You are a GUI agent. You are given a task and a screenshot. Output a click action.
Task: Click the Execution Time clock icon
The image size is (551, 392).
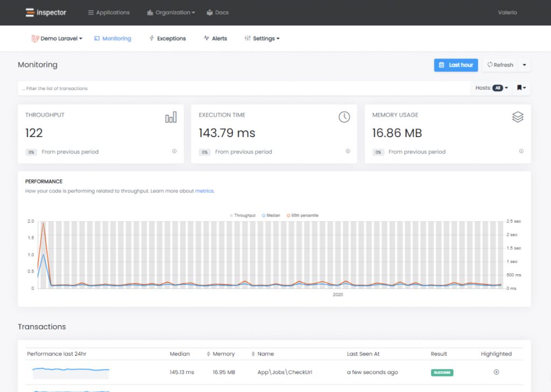tap(344, 117)
